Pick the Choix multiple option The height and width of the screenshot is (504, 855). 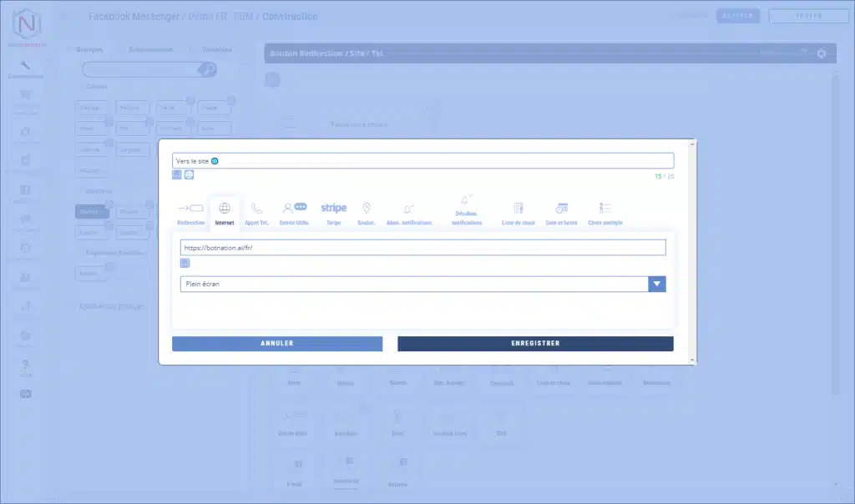tap(605, 213)
